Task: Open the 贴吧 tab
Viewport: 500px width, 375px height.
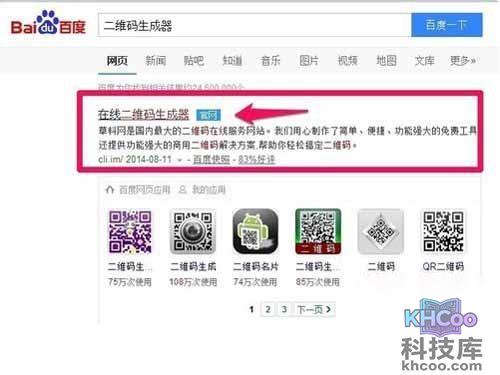Action: [194, 61]
